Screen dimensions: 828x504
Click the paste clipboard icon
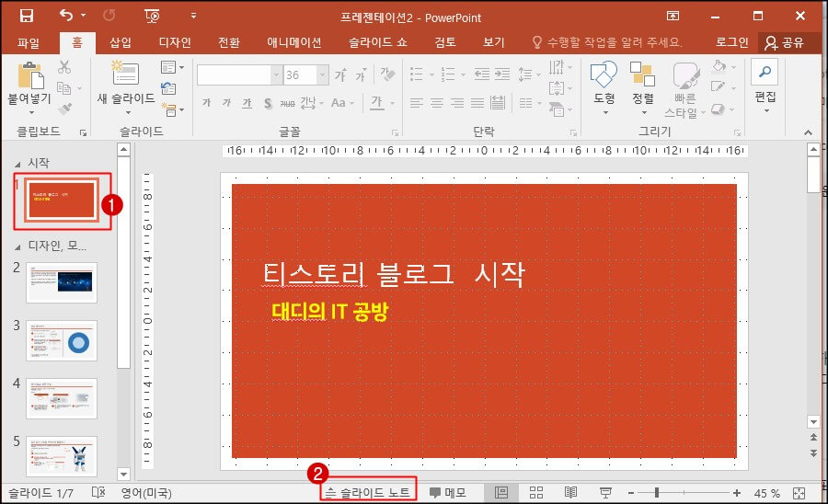(x=31, y=74)
